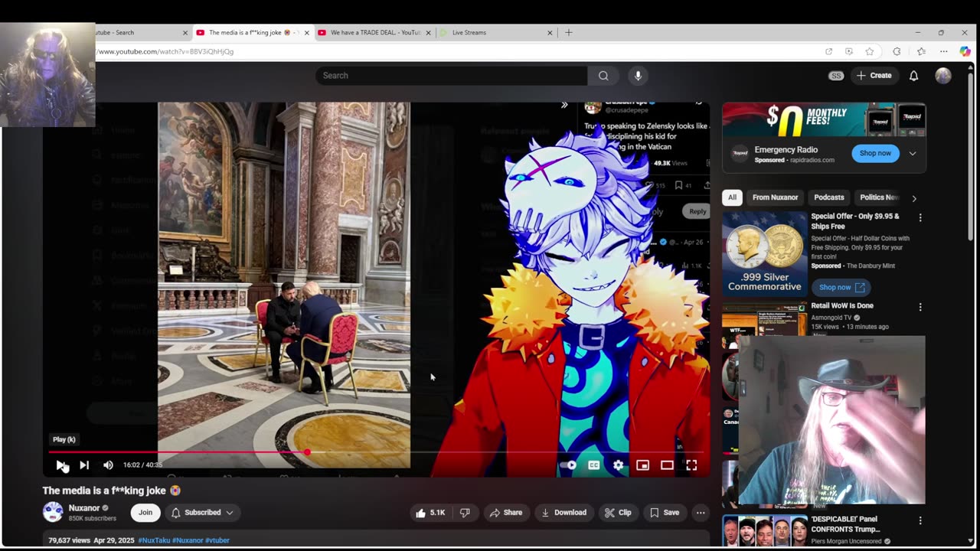Download the video
Viewport: 980px width, 551px height.
(563, 513)
